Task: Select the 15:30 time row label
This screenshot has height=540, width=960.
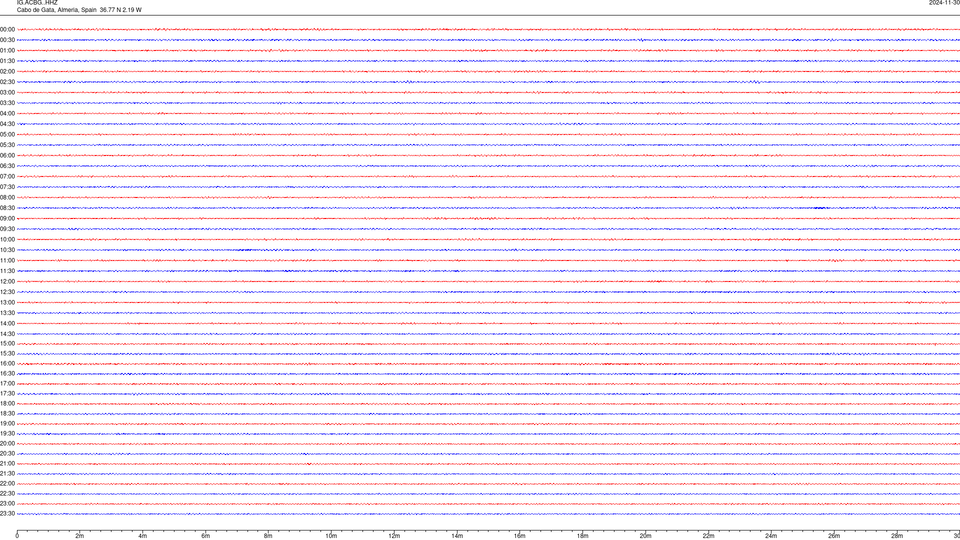Action: coord(7,354)
